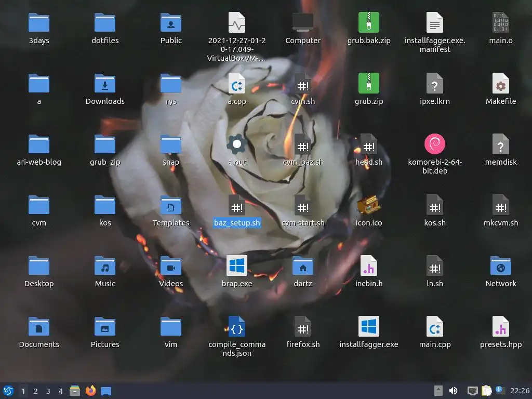Select the cvm.sh script
The image size is (532, 399).
[x=303, y=84]
